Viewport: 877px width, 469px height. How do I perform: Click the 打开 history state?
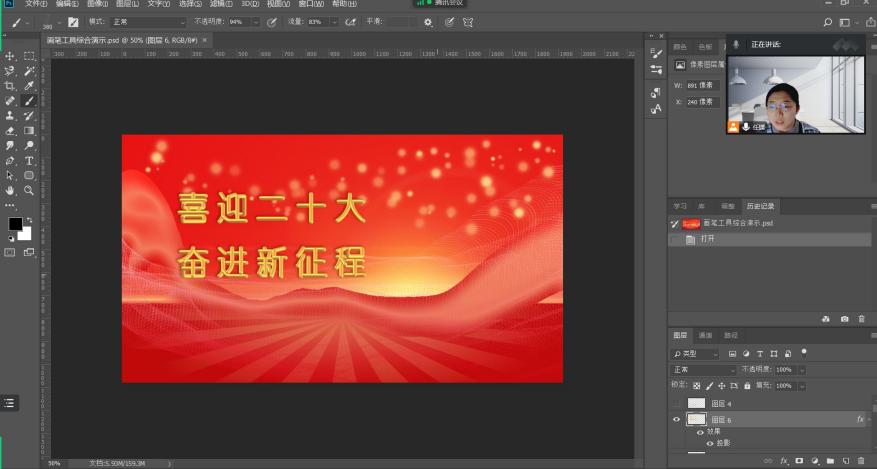click(708, 239)
